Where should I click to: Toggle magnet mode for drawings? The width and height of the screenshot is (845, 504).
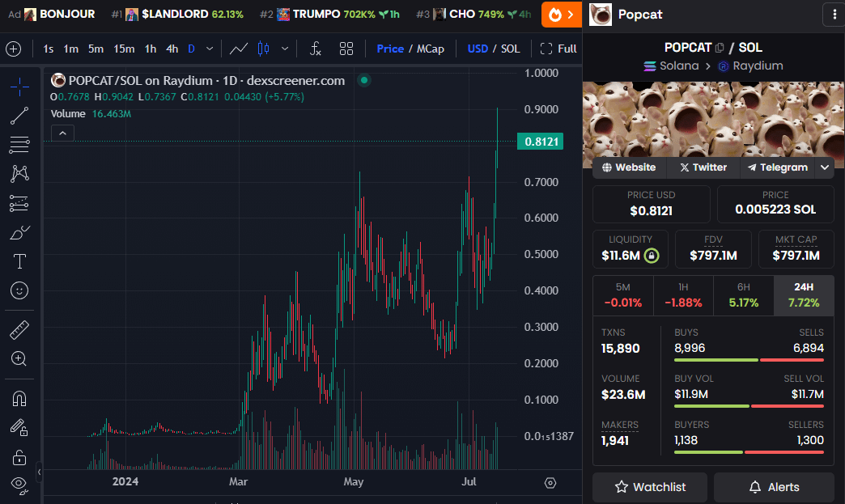19,399
